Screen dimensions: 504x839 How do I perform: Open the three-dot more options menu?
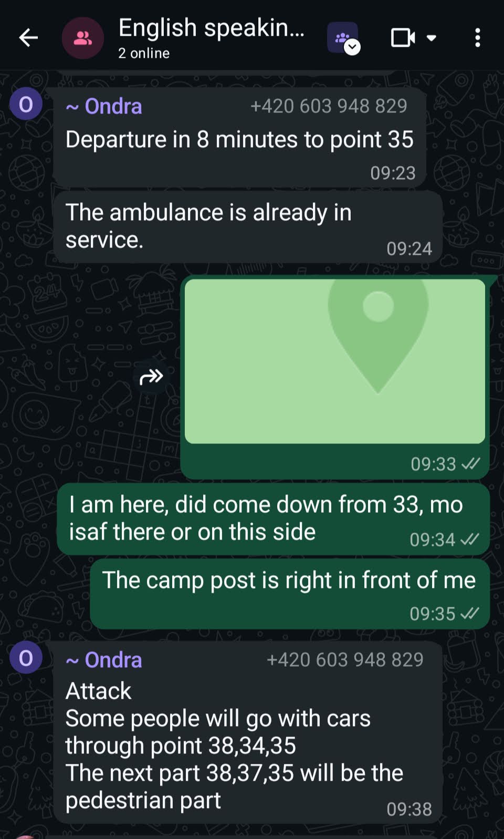click(x=477, y=38)
